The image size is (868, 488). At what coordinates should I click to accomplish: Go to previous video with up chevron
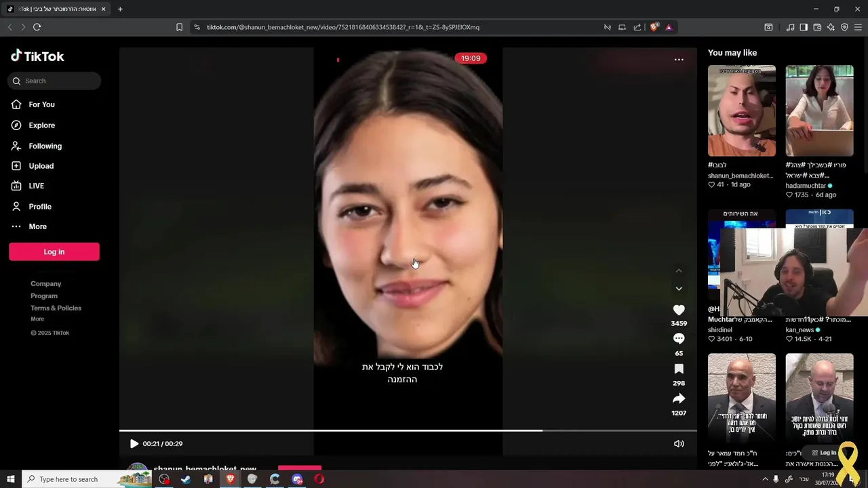point(679,271)
